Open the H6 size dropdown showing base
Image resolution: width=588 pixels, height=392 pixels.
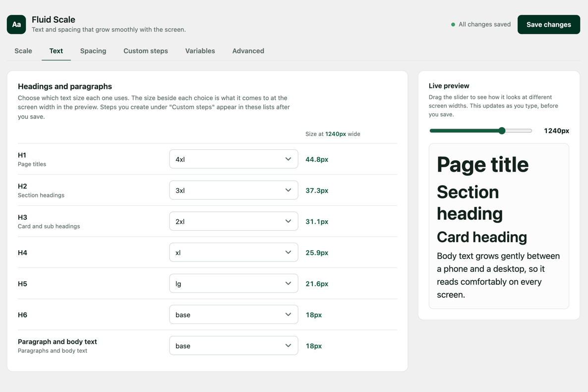[x=234, y=314]
